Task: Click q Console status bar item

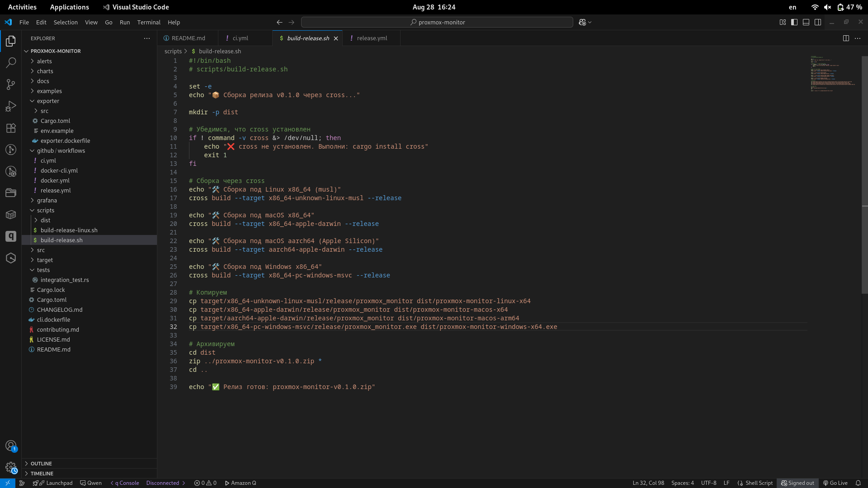Action: [x=125, y=483]
